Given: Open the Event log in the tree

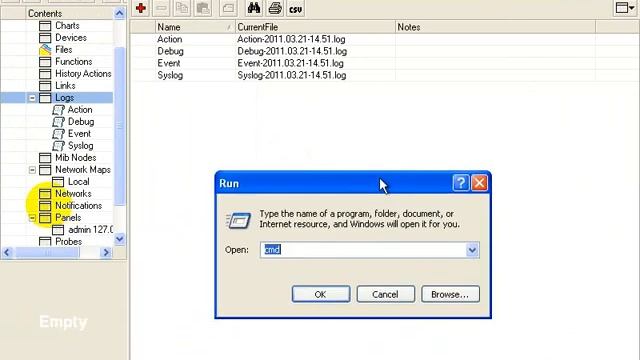Looking at the screenshot, I should 79,134.
